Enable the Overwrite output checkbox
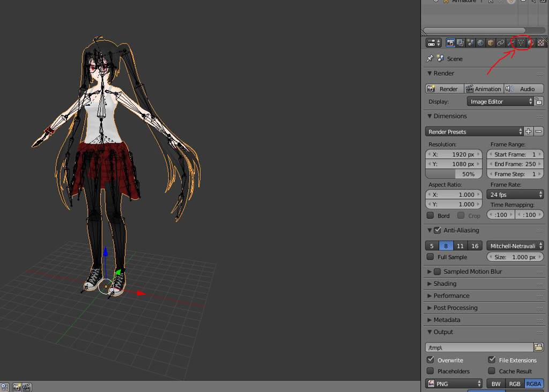The image size is (549, 392). [431, 360]
